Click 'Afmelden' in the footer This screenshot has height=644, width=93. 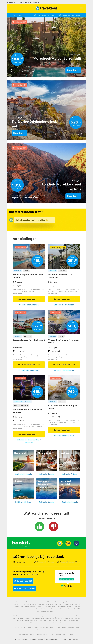click(64, 639)
